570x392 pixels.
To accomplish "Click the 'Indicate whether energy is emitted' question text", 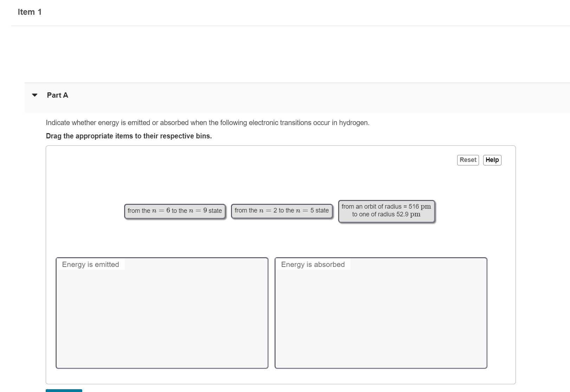I will coord(208,123).
